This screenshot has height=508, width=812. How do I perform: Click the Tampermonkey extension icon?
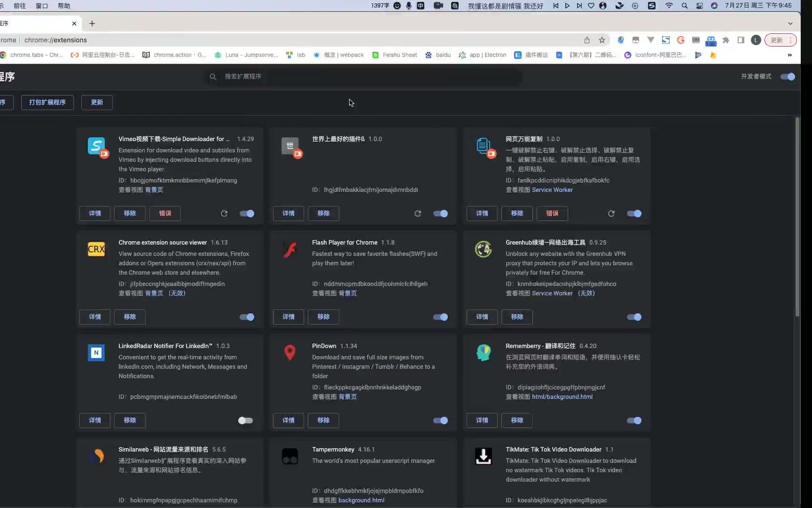click(x=290, y=456)
